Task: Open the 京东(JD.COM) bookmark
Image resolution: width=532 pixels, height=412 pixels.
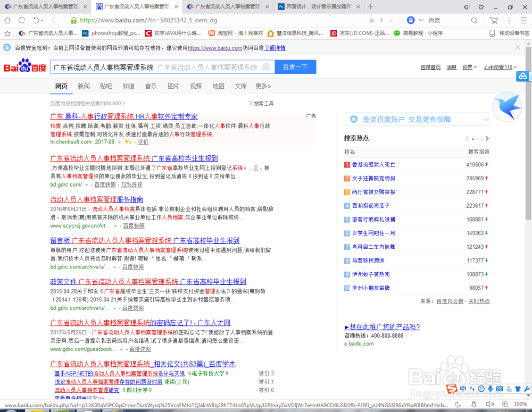Action: (x=360, y=33)
